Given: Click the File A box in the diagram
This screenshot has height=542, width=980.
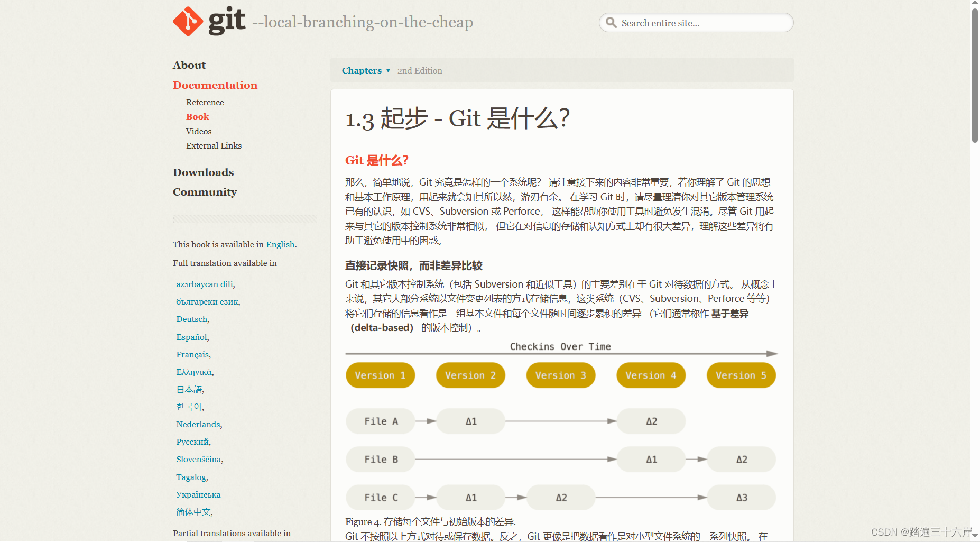Looking at the screenshot, I should pyautogui.click(x=381, y=421).
